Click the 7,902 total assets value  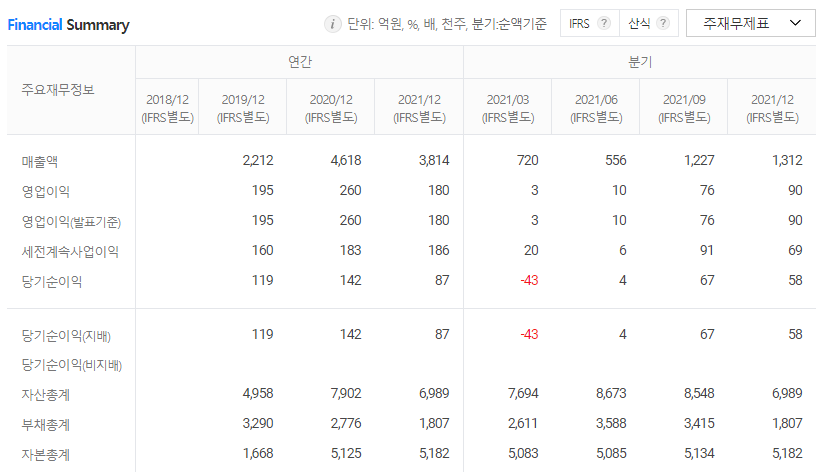pyautogui.click(x=346, y=393)
